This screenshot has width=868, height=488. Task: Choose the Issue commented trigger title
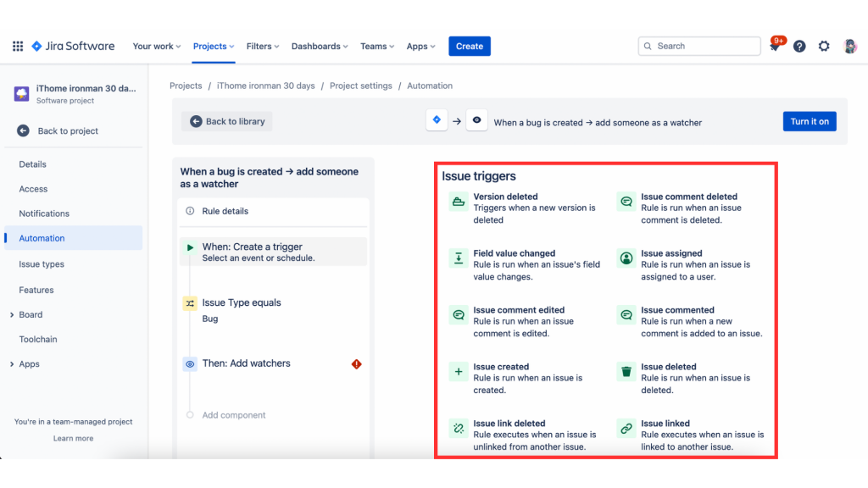[x=677, y=310]
